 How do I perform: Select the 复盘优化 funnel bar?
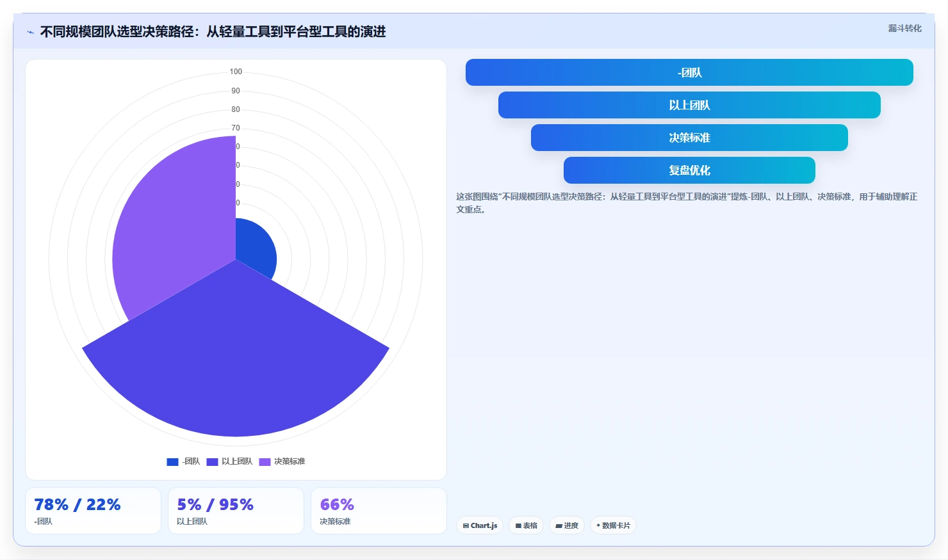point(689,170)
